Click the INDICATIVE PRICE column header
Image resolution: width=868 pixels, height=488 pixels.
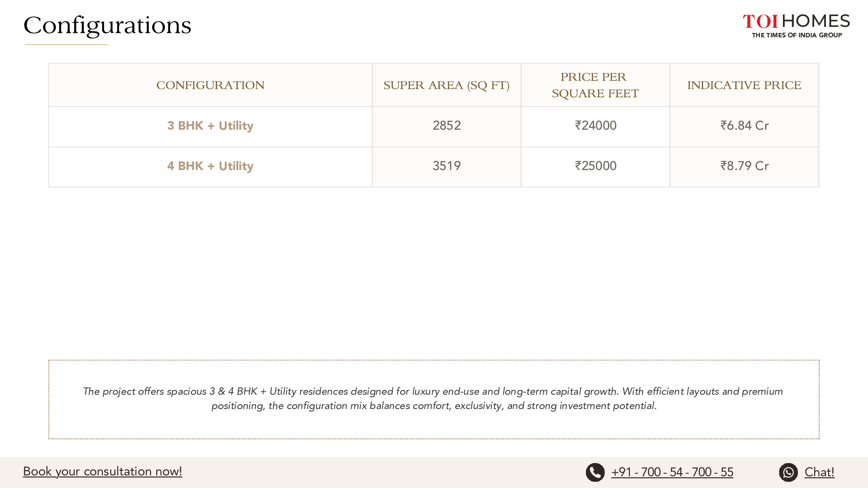click(744, 85)
